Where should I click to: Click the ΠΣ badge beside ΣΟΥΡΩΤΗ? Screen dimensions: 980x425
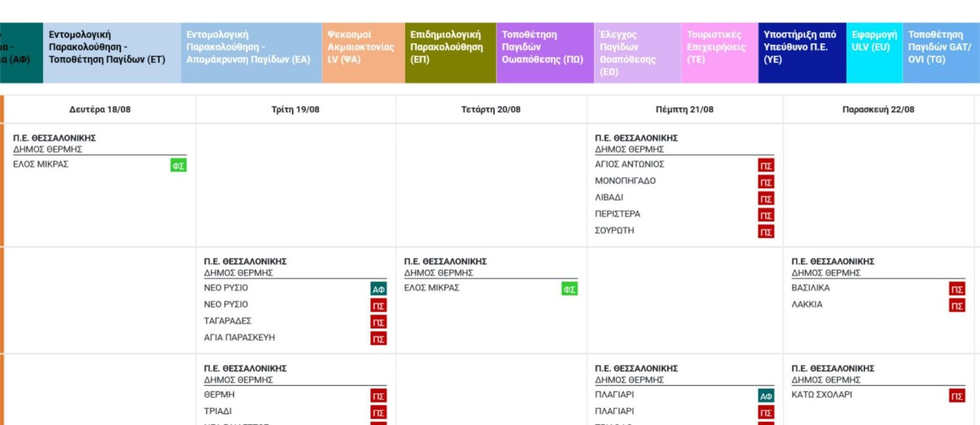(766, 232)
